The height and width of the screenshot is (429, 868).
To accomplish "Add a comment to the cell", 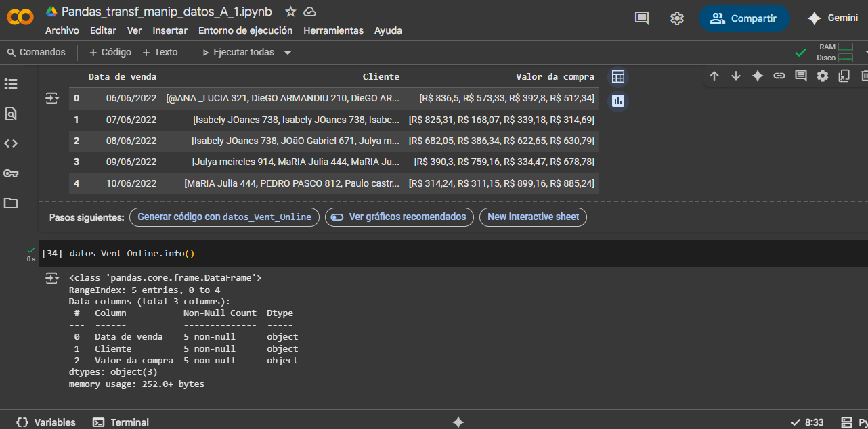I will pyautogui.click(x=801, y=76).
